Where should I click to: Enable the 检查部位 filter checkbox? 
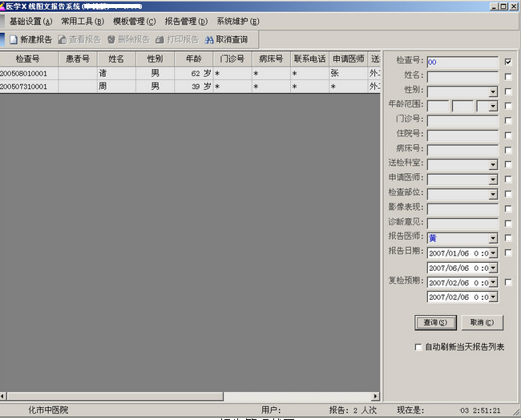pos(508,194)
